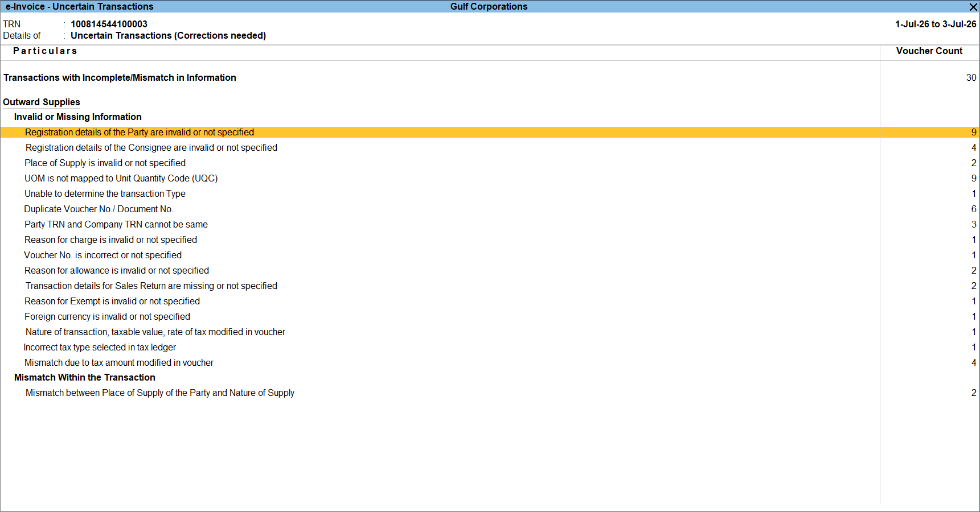Select 'Party TRN and Company TRN cannot be same'

490,224
